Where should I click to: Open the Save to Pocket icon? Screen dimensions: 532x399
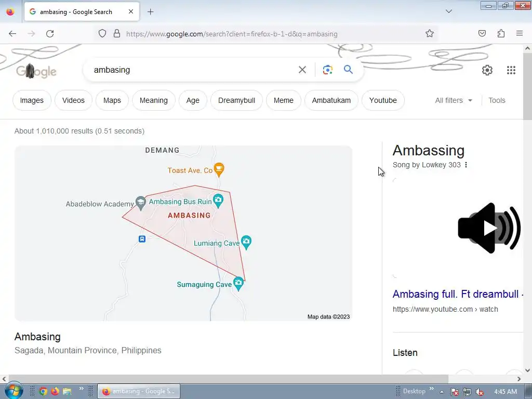pyautogui.click(x=482, y=33)
